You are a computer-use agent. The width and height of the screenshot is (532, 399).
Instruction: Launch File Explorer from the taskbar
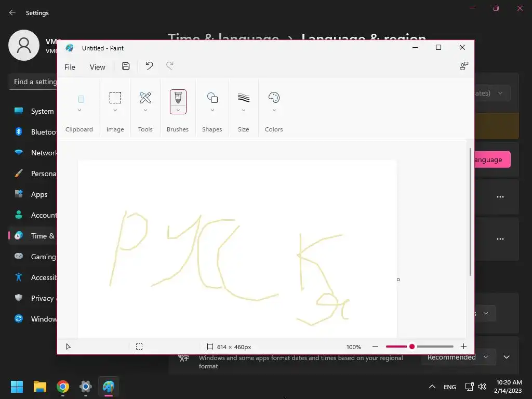pos(39,387)
